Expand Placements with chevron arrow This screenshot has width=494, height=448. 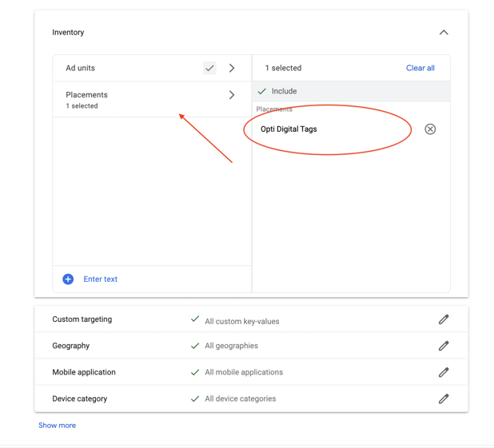[x=232, y=95]
